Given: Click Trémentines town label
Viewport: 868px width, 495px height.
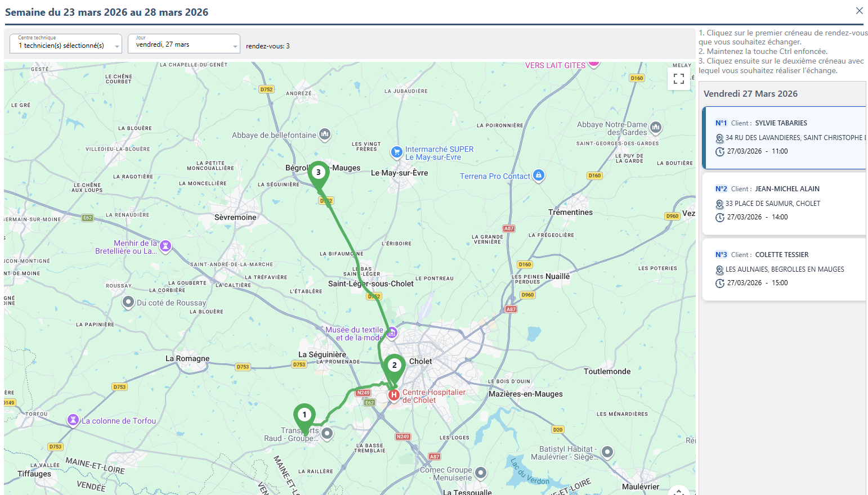Looking at the screenshot, I should [x=570, y=212].
